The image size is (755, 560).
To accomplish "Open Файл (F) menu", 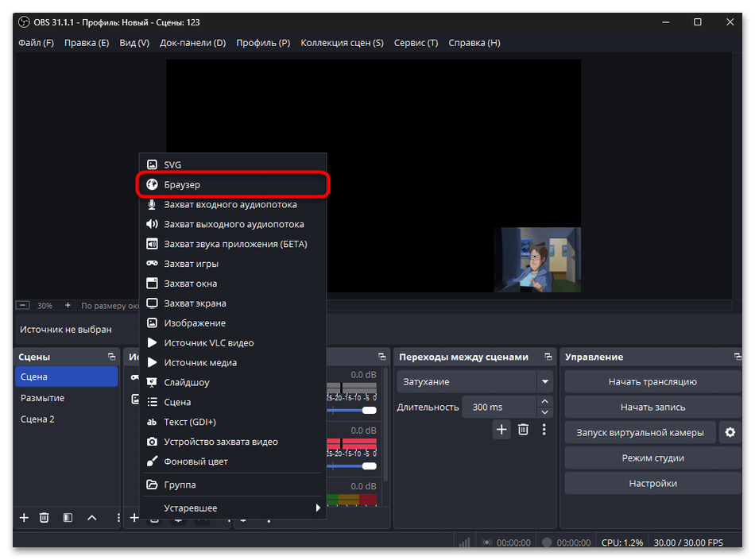I will coord(36,43).
